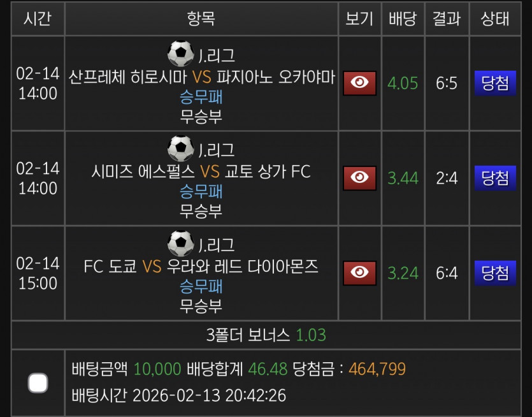532x417 pixels.
Task: Click the 승무패 link under Shimizu match
Action: click(201, 192)
